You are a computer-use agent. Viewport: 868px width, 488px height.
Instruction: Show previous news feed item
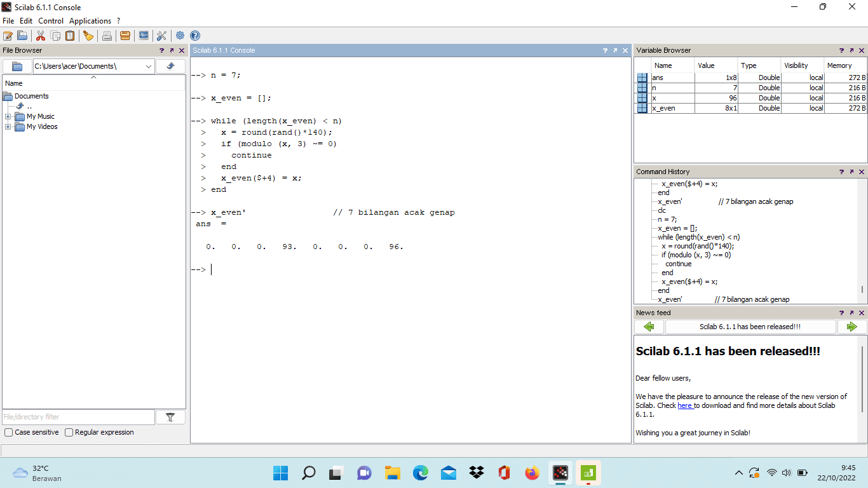[x=649, y=327]
